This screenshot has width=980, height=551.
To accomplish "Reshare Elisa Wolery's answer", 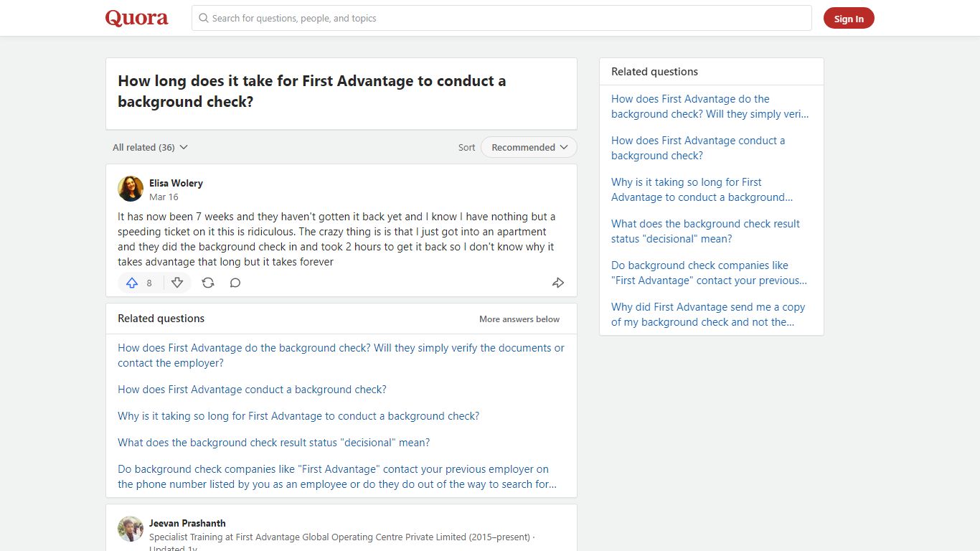I will point(208,283).
